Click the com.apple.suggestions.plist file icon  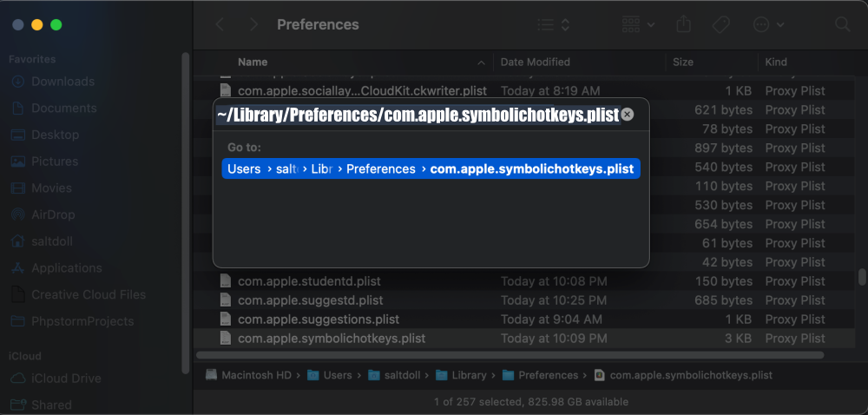click(226, 319)
